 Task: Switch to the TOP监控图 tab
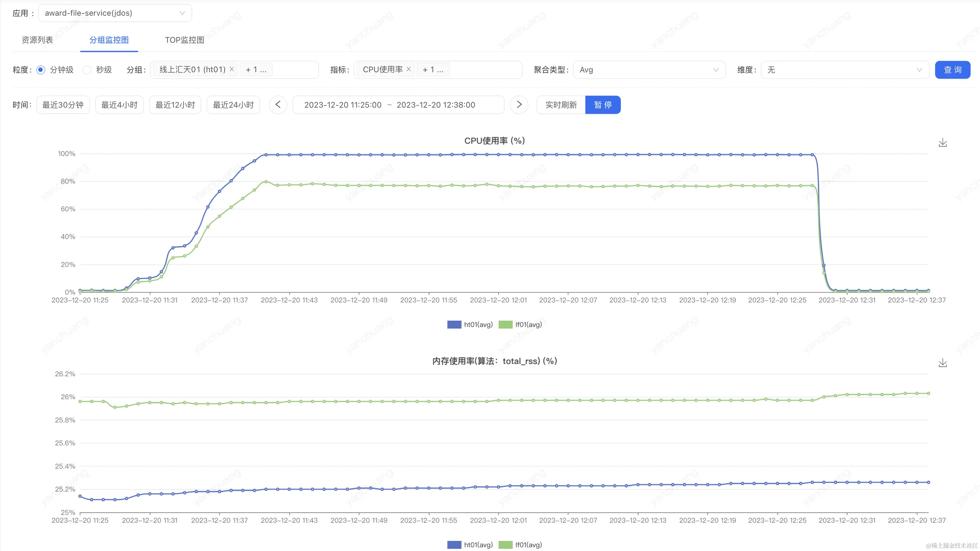tap(184, 40)
